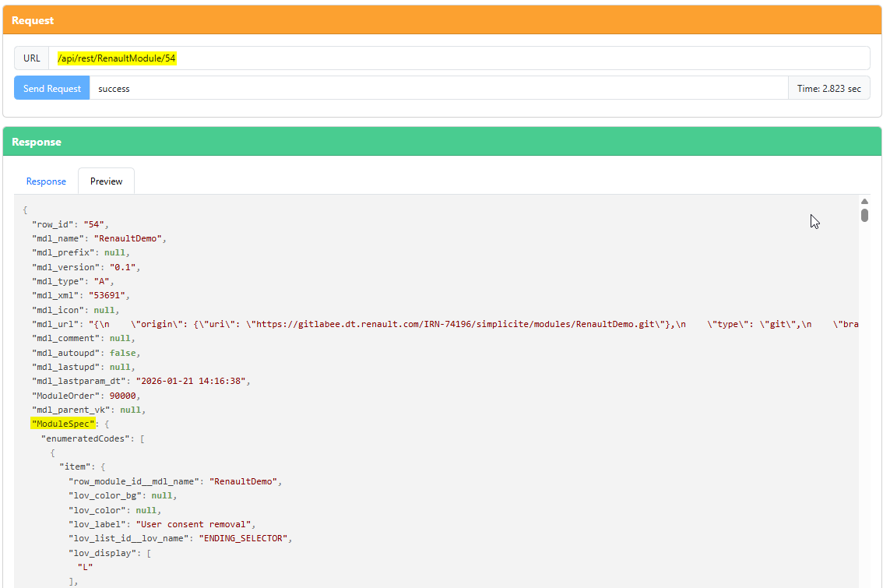Click the Time 2.823 sec label
This screenshot has height=588, width=890.
[x=828, y=89]
